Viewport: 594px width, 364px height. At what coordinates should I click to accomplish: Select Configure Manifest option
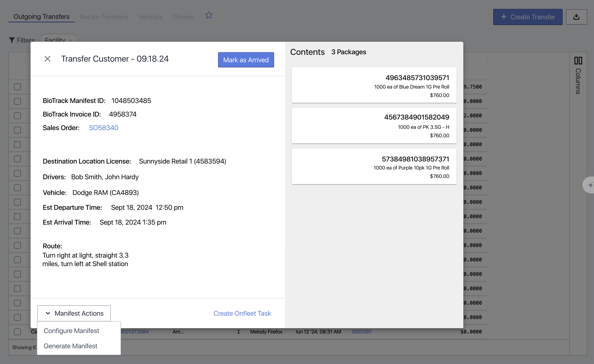coord(71,331)
